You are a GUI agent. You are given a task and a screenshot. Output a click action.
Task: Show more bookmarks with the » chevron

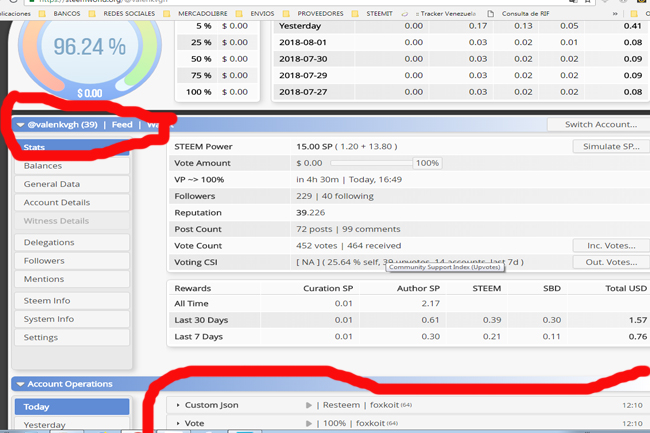coord(615,14)
